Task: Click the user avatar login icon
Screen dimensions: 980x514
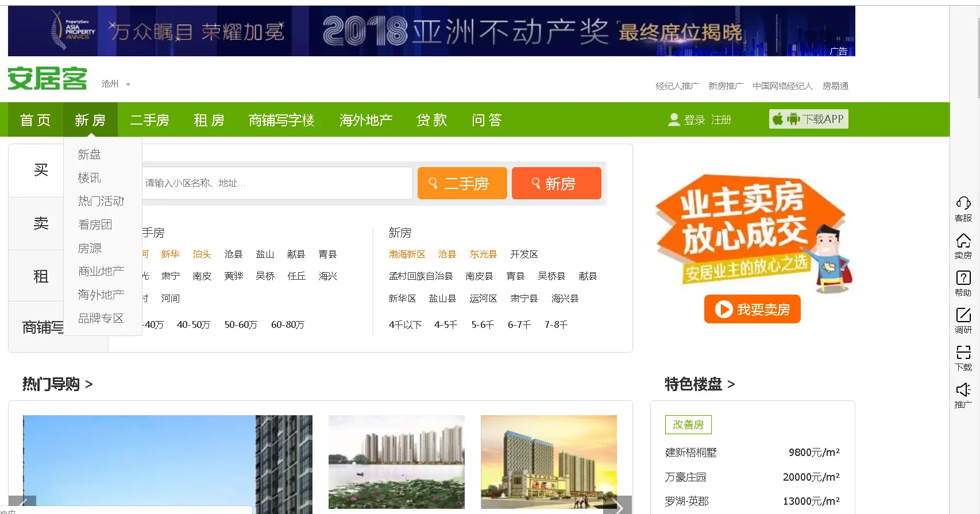Action: point(674,119)
